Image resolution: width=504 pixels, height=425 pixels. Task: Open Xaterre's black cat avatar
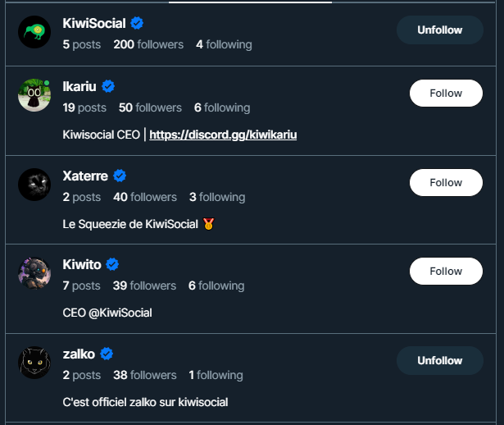pos(34,185)
